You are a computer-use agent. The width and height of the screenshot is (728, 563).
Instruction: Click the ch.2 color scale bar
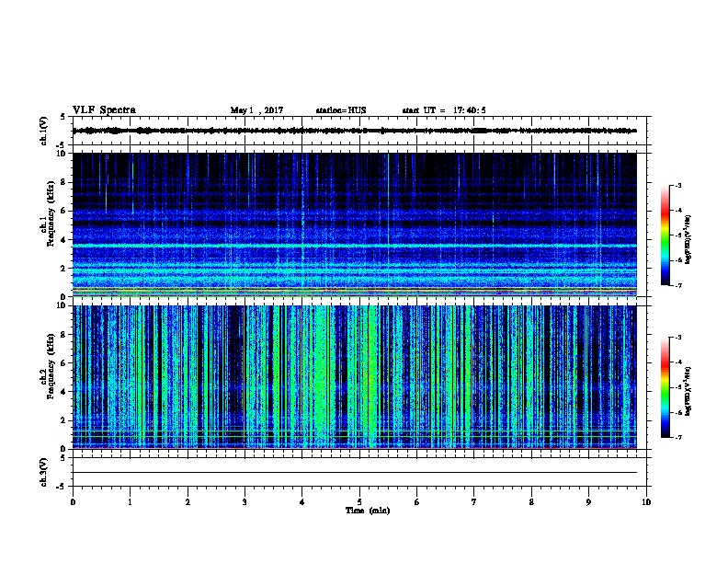[665, 387]
